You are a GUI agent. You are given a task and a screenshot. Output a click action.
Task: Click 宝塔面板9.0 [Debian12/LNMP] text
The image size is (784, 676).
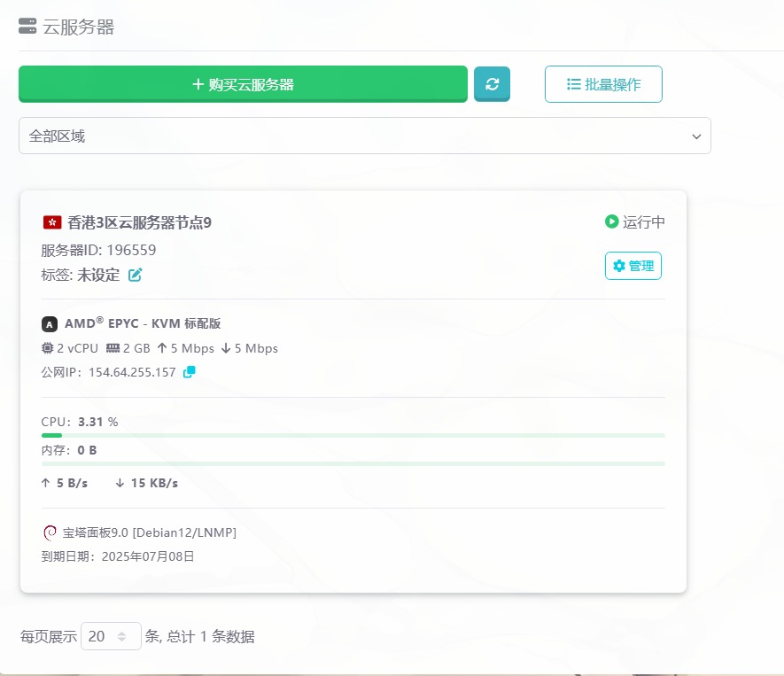click(150, 532)
